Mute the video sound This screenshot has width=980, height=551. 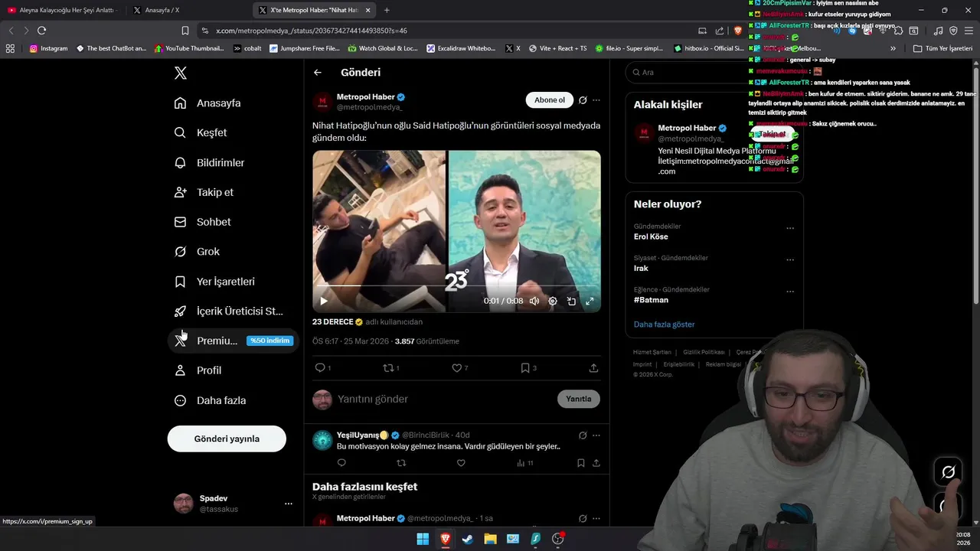pyautogui.click(x=534, y=302)
